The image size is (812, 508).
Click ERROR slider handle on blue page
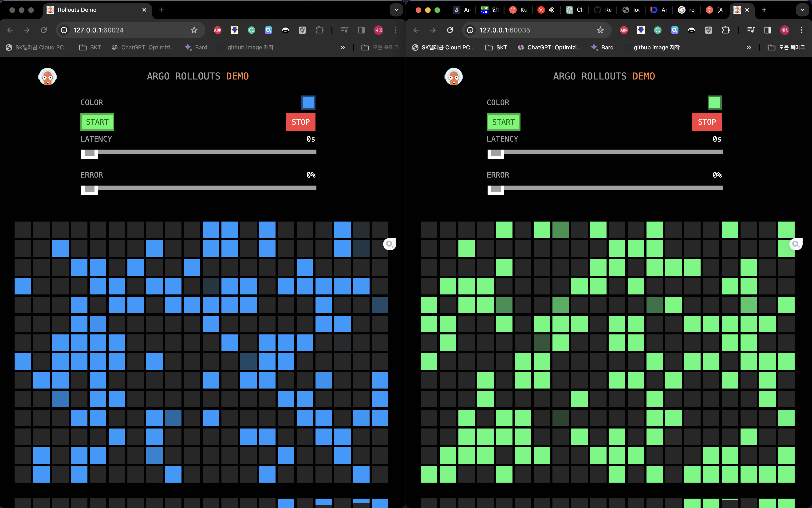coord(89,190)
